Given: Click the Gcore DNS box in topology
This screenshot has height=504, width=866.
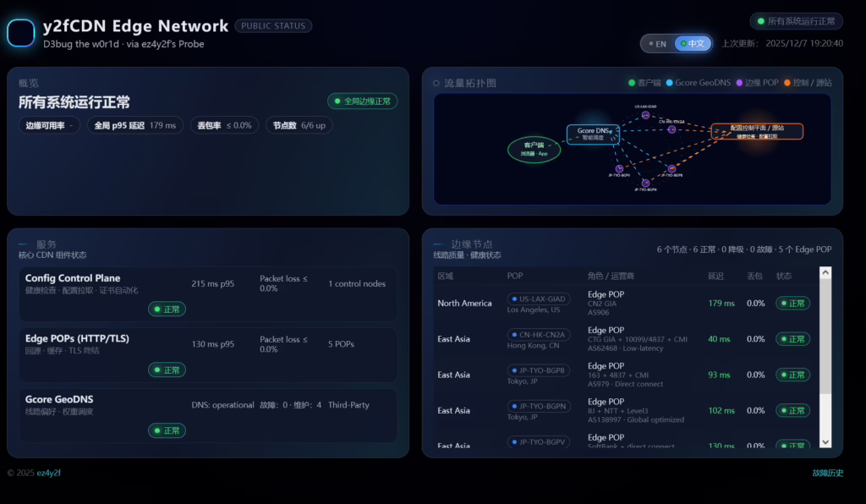Looking at the screenshot, I should [593, 134].
